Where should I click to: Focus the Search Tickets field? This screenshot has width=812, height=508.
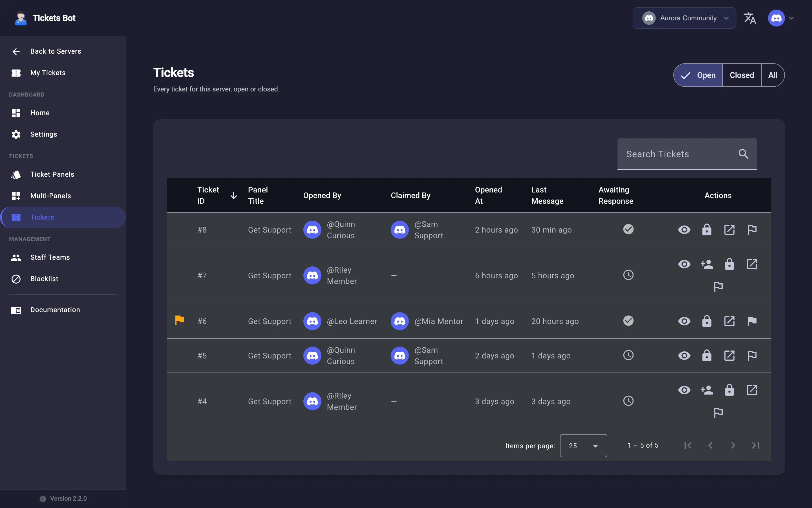click(687, 154)
